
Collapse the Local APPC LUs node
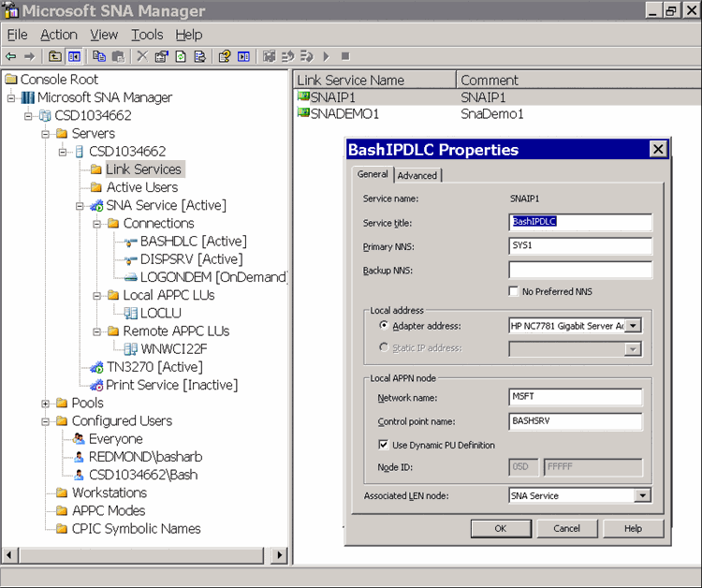[97, 296]
